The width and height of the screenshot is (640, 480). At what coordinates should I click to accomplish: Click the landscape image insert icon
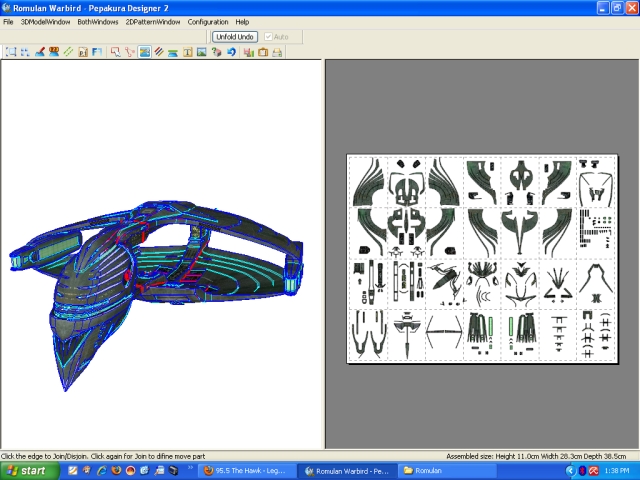[202, 52]
